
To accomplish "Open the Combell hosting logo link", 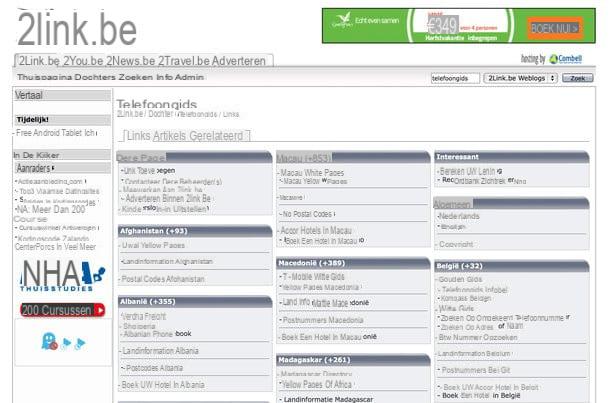I will 565,59.
